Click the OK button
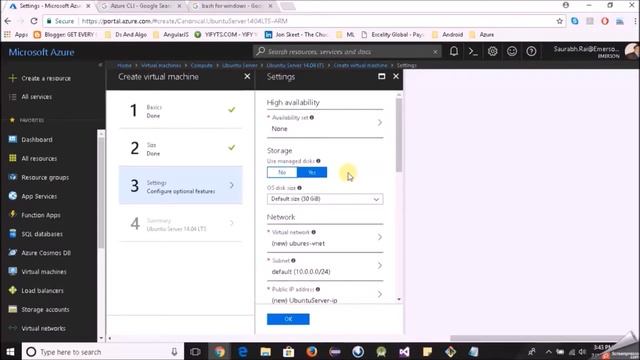 point(288,319)
